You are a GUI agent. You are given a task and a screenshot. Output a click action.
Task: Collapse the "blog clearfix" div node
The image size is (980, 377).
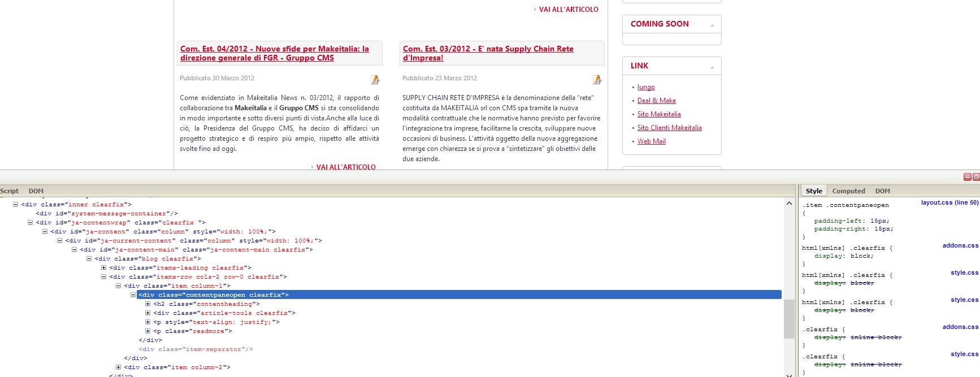[x=89, y=259]
